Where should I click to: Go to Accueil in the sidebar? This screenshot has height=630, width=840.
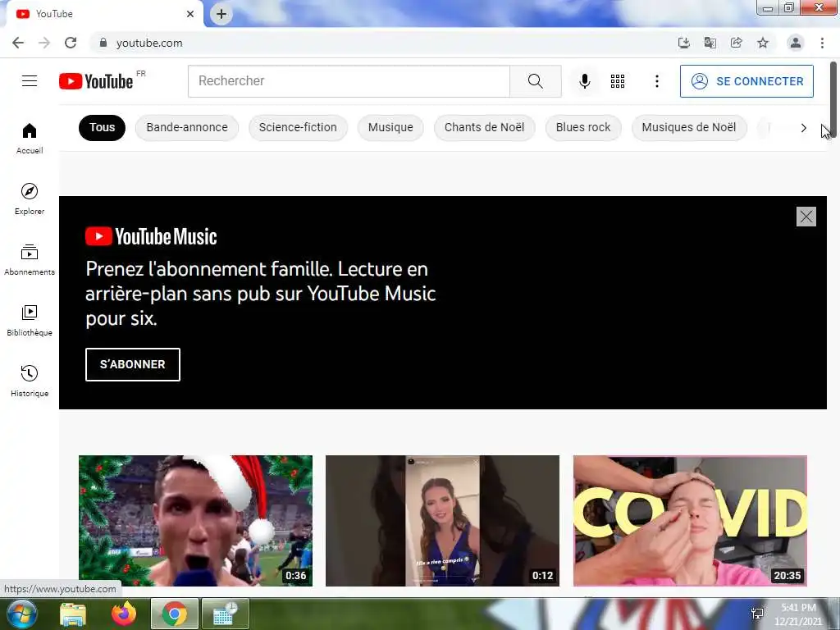(30, 139)
